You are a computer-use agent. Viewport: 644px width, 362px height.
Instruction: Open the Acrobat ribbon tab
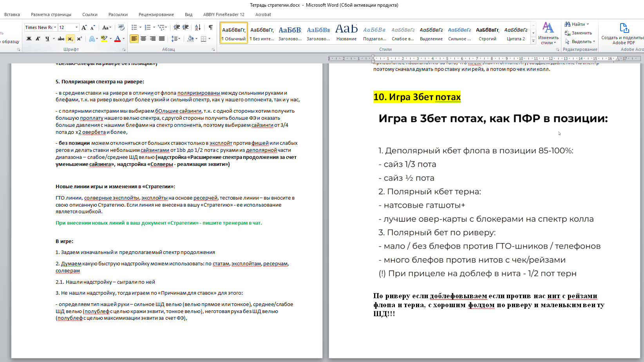coord(263,14)
